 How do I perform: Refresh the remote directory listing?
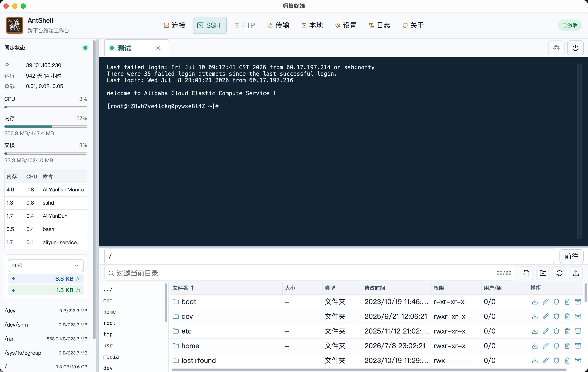click(x=559, y=273)
